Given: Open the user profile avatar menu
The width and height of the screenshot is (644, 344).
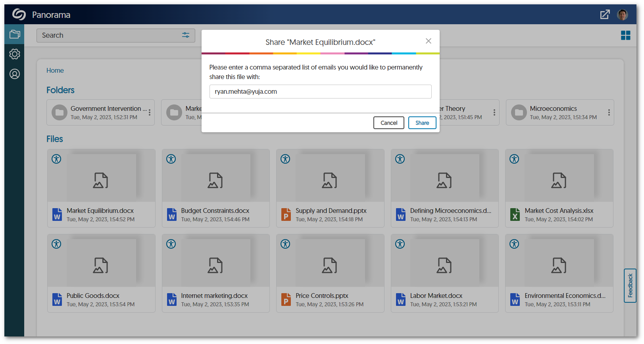Looking at the screenshot, I should 622,15.
